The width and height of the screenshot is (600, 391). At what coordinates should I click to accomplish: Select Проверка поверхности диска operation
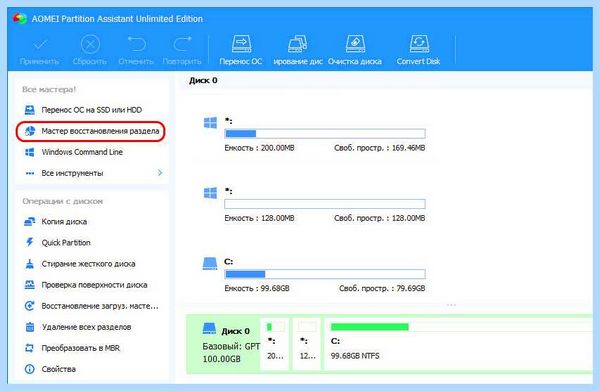click(94, 285)
